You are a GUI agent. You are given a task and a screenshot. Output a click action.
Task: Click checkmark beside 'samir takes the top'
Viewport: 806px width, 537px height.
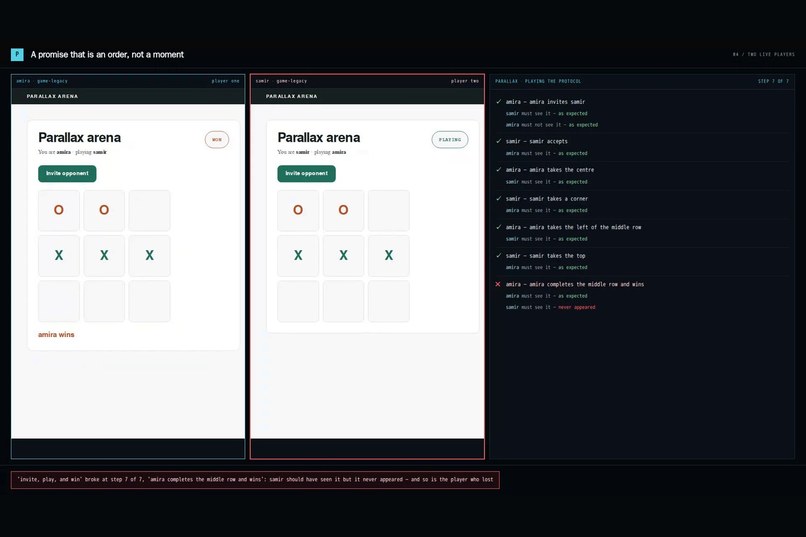pyautogui.click(x=498, y=255)
